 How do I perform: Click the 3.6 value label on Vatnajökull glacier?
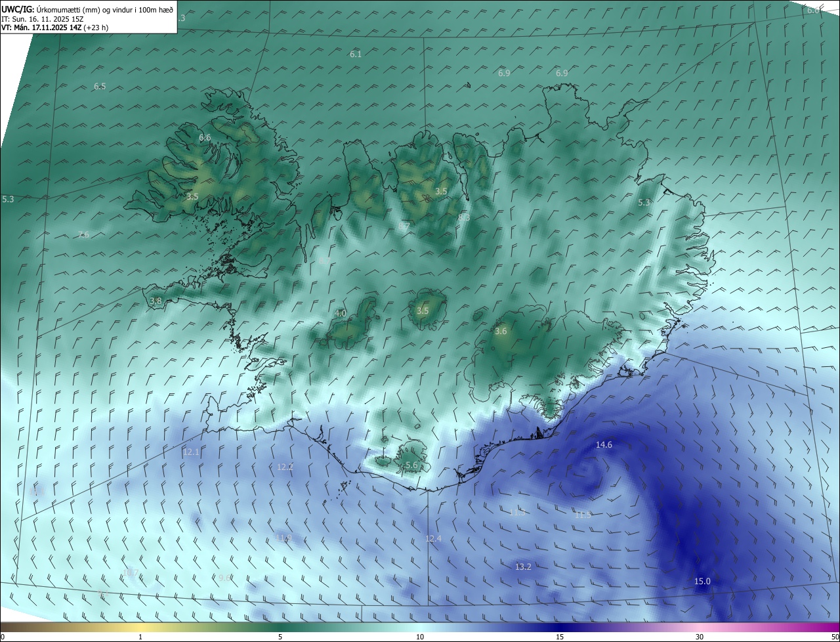coord(501,332)
